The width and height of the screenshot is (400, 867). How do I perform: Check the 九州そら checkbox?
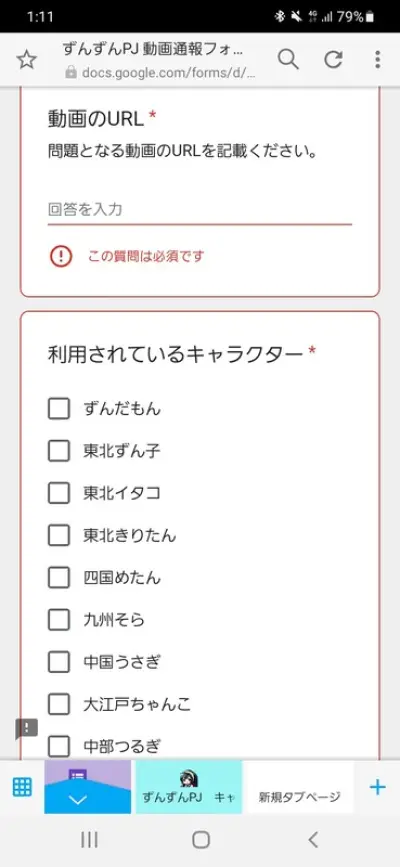pyautogui.click(x=59, y=619)
